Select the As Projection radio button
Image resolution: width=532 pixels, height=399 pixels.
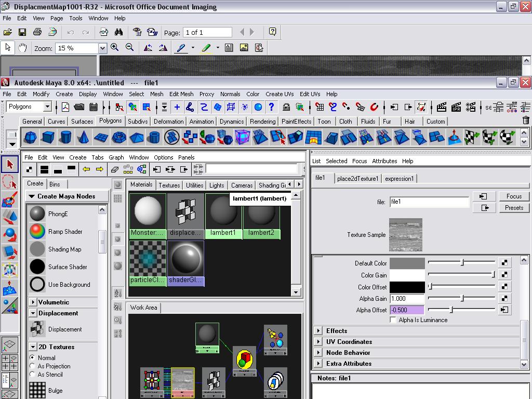pyautogui.click(x=32, y=366)
